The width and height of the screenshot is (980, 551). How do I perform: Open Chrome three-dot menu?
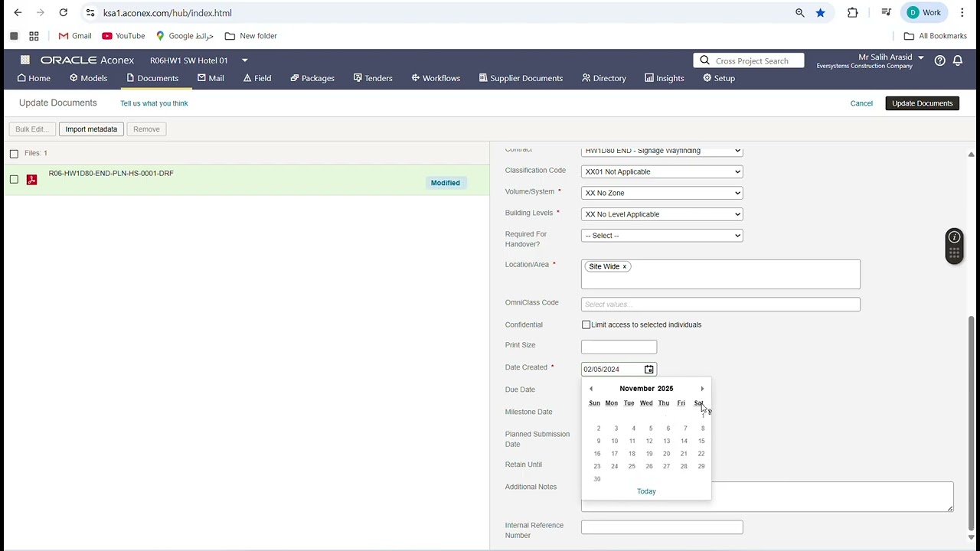point(962,13)
